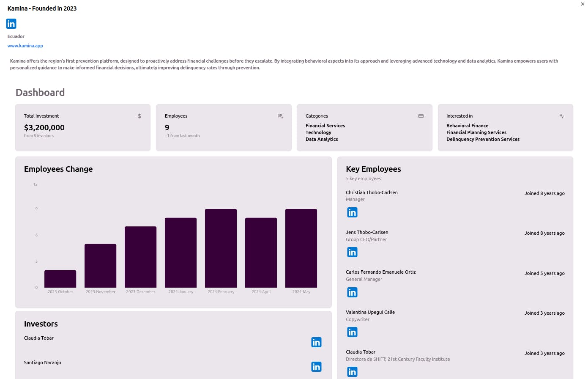Click the dollar icon in Total Investment card

(x=139, y=116)
